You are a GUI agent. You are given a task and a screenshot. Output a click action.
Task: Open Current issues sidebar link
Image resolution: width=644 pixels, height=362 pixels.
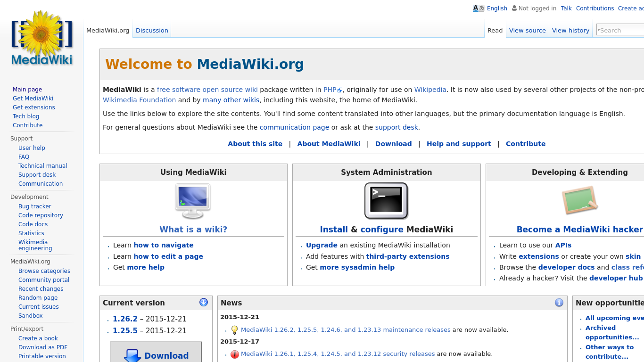click(39, 307)
